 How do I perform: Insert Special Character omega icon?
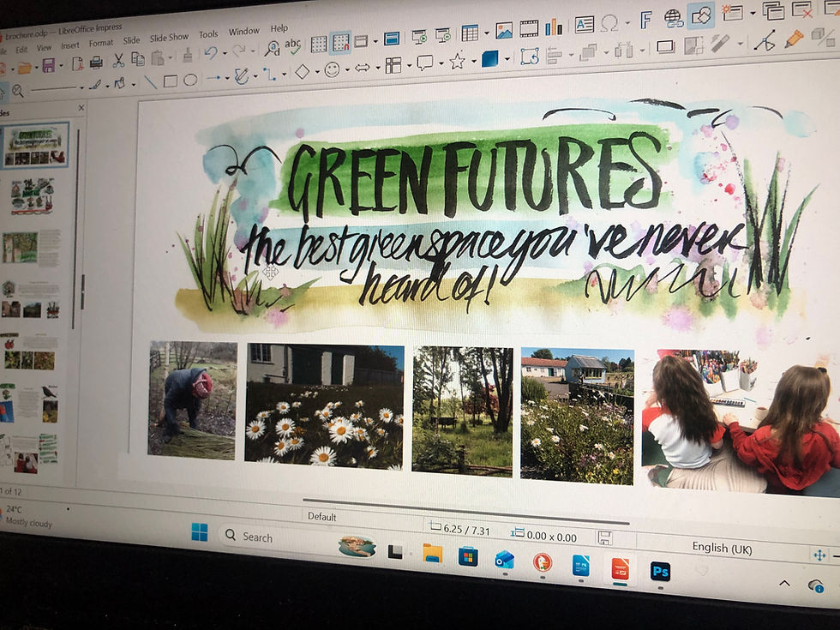(x=609, y=23)
